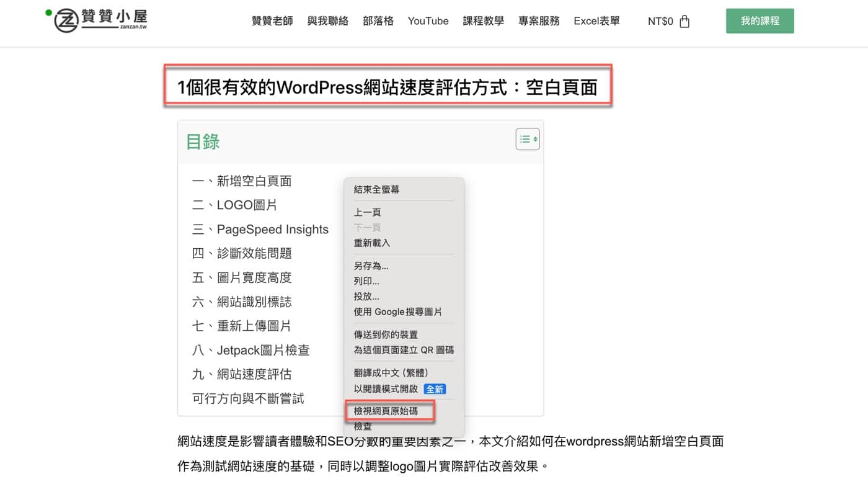The height and width of the screenshot is (479, 868).
Task: Jump to 六、網站識別標誌 section
Action: pyautogui.click(x=242, y=302)
